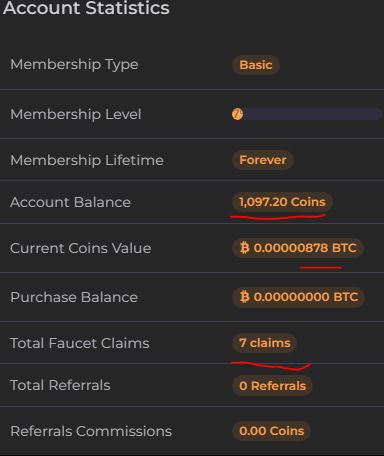Select the Basic membership badge
Screen dimensions: 384x456
point(256,65)
